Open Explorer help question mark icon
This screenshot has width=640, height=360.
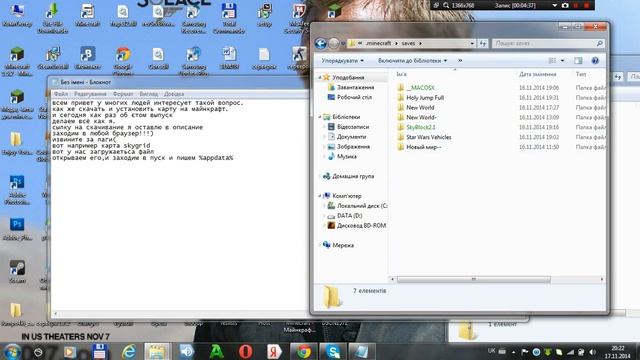pos(595,60)
